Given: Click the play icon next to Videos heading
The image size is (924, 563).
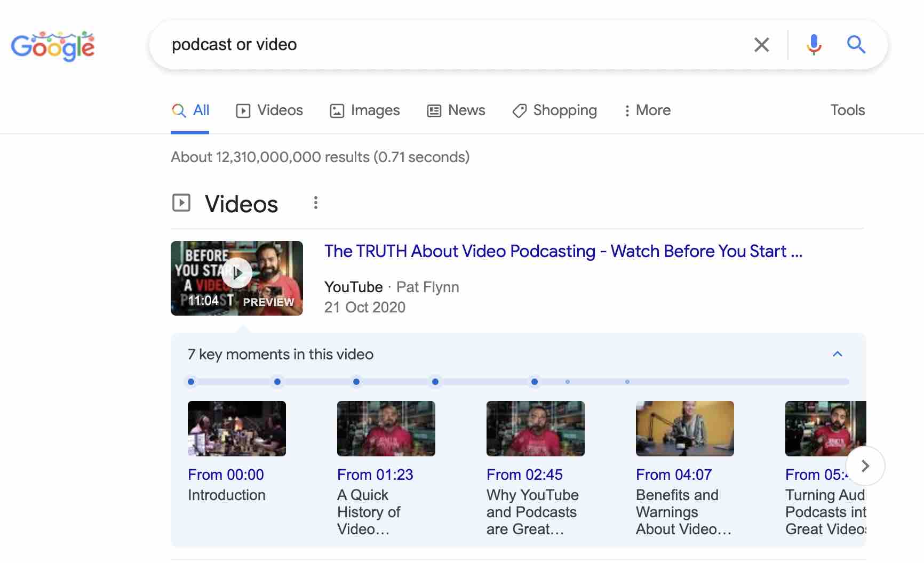Looking at the screenshot, I should 181,203.
